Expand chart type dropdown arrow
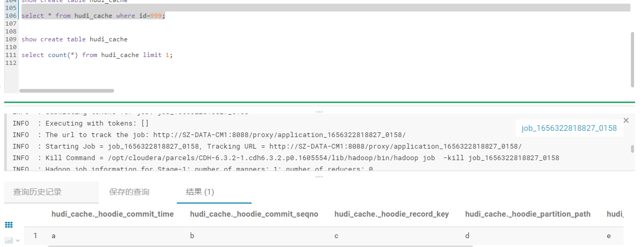Screen dimensions: 644x247 pos(18,241)
